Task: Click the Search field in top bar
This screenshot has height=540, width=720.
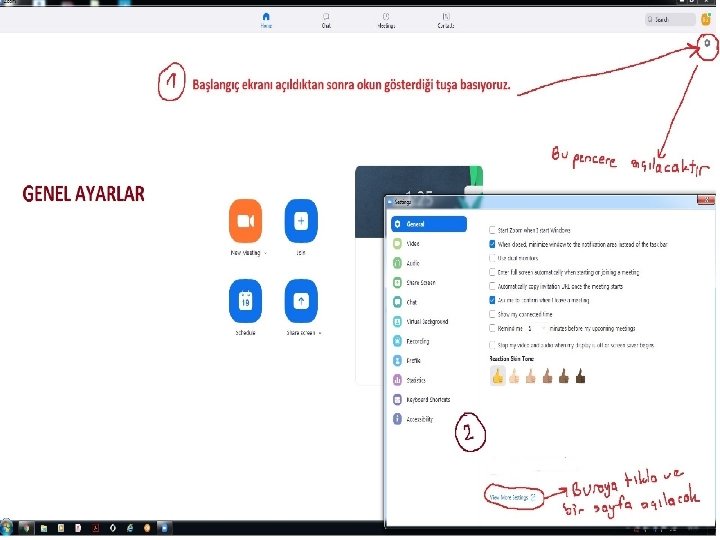Action: (x=670, y=19)
